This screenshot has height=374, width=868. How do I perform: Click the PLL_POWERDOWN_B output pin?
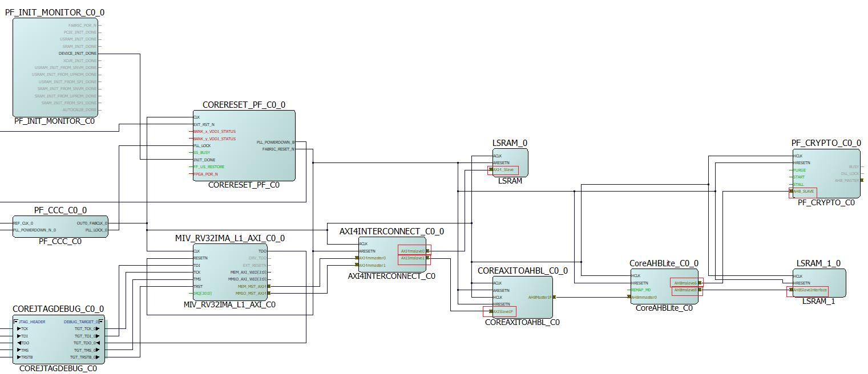pos(276,142)
